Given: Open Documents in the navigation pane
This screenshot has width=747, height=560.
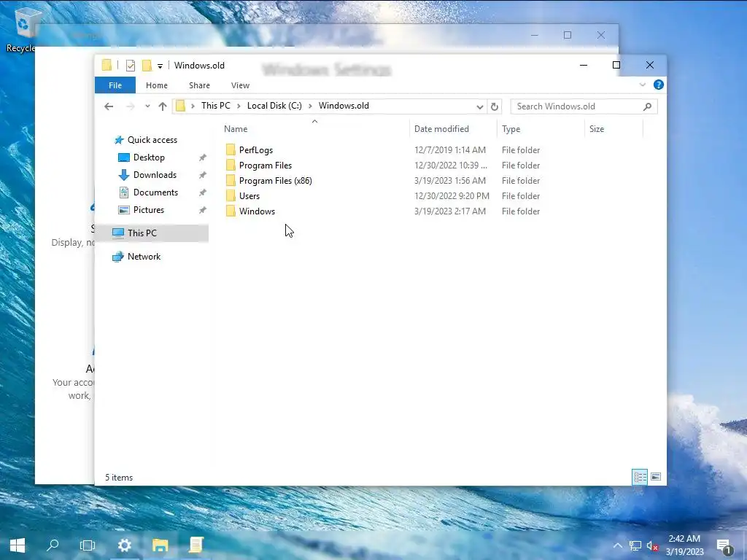Looking at the screenshot, I should tap(155, 192).
